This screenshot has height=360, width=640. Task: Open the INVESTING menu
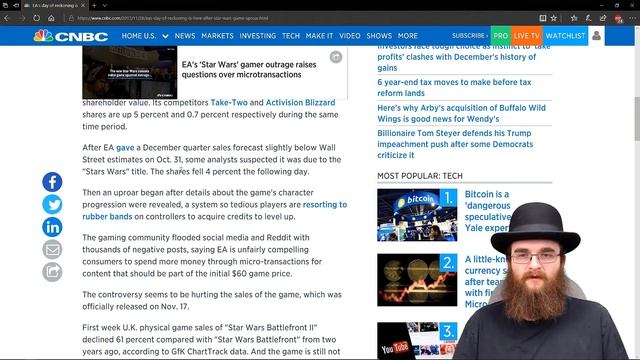[x=258, y=36]
